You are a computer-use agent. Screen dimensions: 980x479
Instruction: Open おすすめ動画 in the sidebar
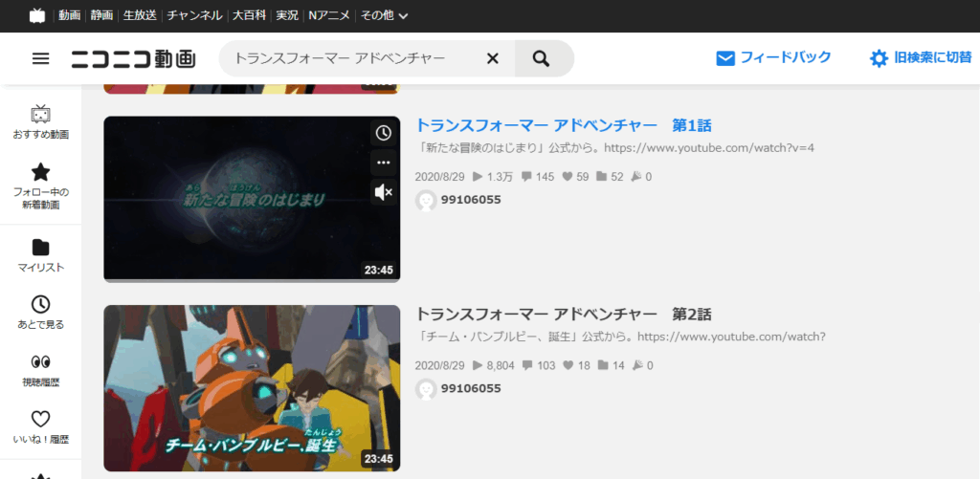point(40,123)
